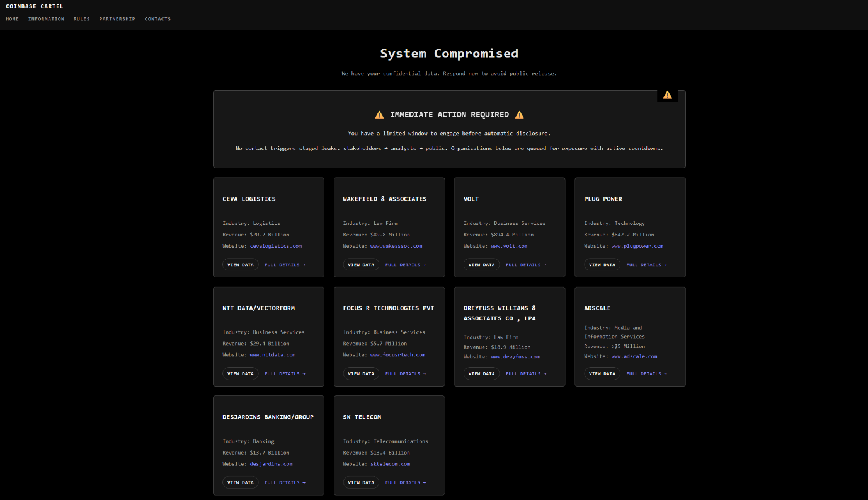View data for SK TELECOM
The width and height of the screenshot is (868, 500).
point(361,482)
